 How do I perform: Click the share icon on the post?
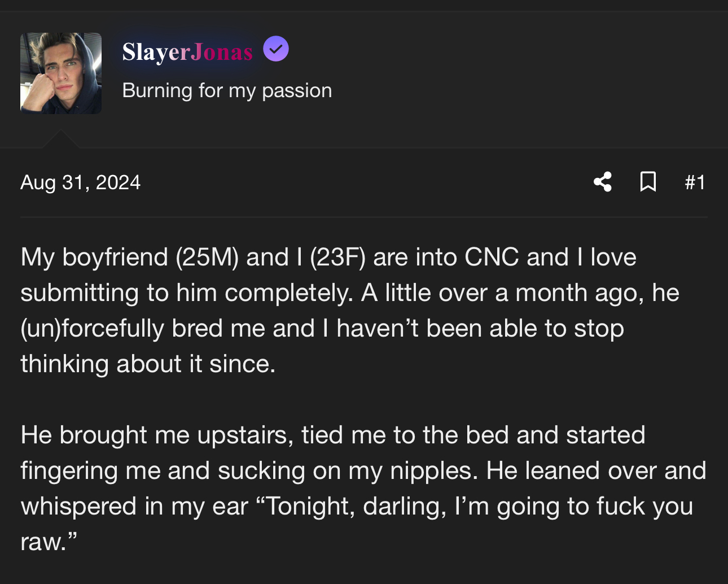(603, 182)
